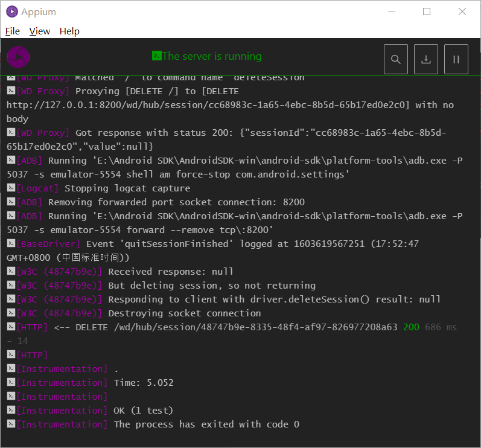Click the terminal icon beside [Logcat] line
The height and width of the screenshot is (448, 481).
pos(11,188)
